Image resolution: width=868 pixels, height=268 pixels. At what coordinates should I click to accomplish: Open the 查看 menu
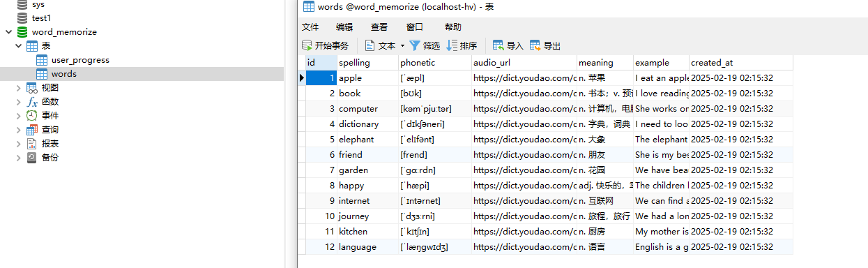pyautogui.click(x=379, y=27)
